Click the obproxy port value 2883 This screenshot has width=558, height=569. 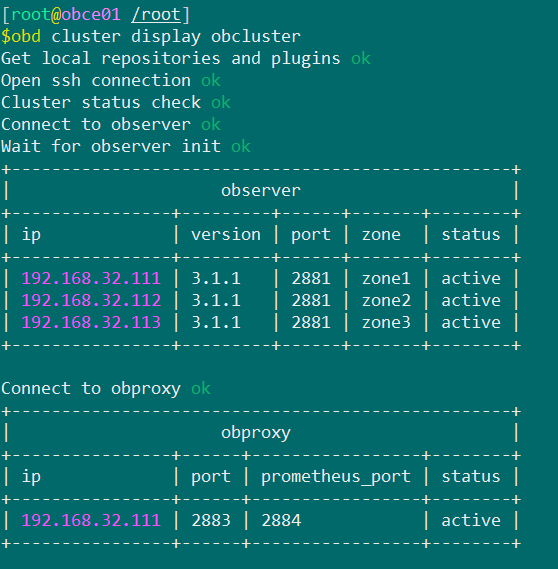[211, 521]
